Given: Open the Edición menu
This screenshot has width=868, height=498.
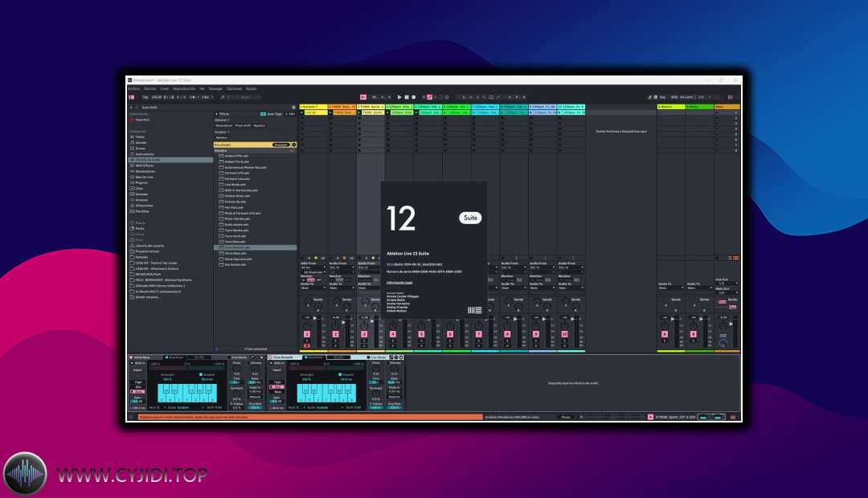Looking at the screenshot, I should click(150, 88).
